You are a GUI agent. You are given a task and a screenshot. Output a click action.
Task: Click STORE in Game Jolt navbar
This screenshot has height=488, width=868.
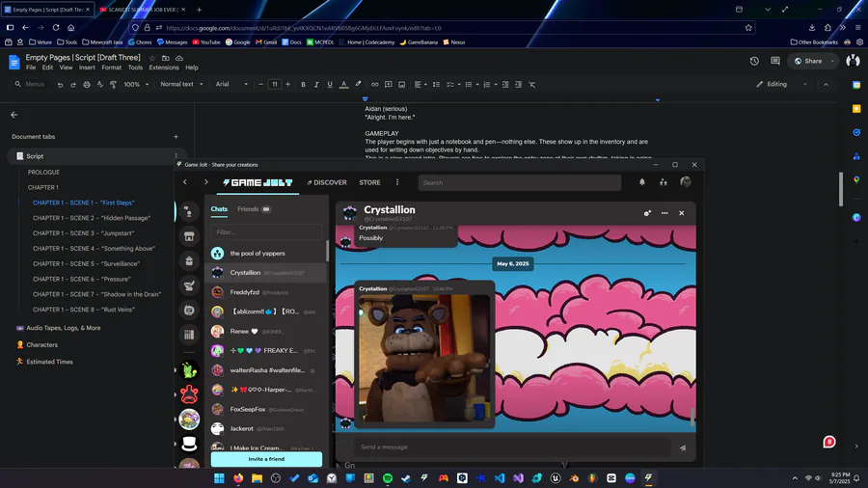[x=369, y=182]
